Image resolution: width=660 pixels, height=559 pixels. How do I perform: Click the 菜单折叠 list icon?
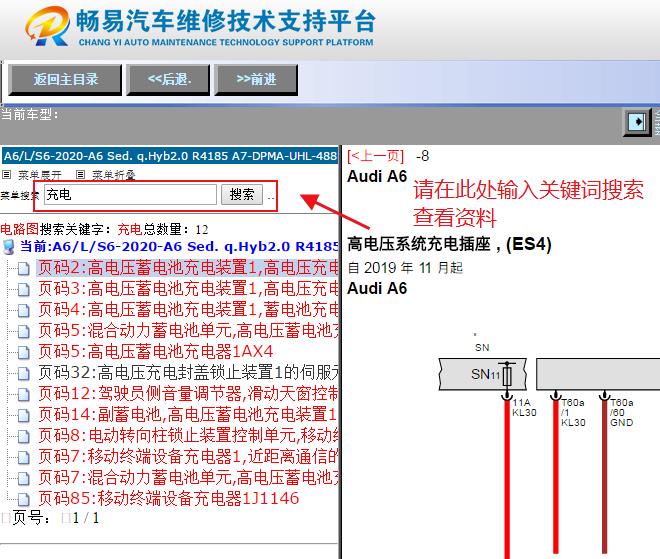pos(81,174)
